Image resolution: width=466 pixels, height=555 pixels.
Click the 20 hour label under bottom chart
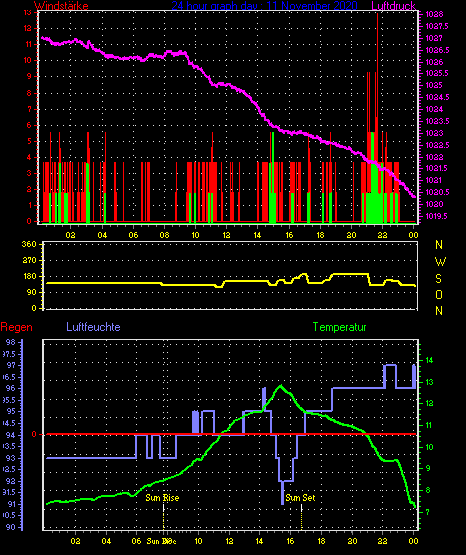click(352, 541)
